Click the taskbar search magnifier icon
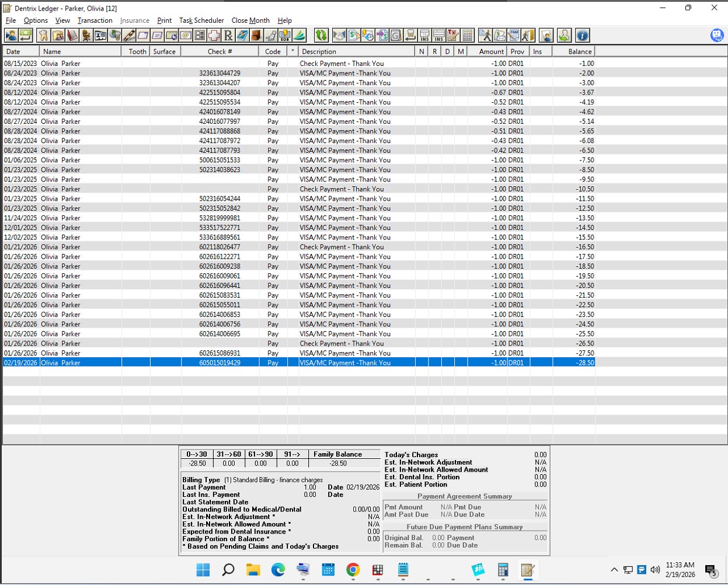 (x=228, y=570)
